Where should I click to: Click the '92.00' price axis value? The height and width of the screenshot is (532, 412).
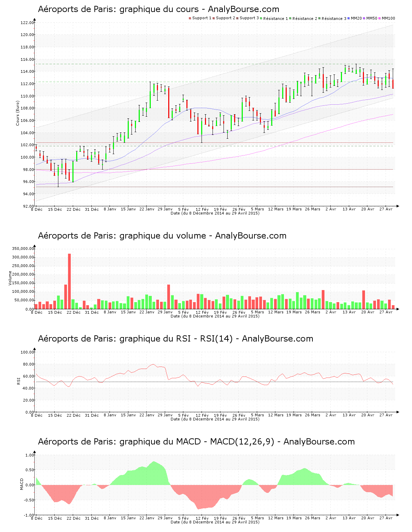[28, 206]
